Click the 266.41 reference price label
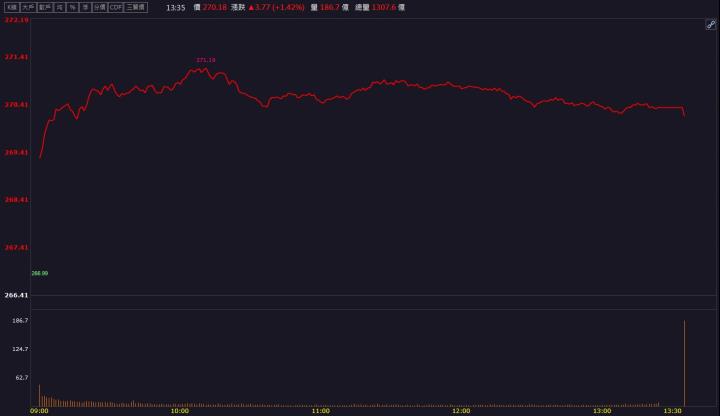 point(17,295)
